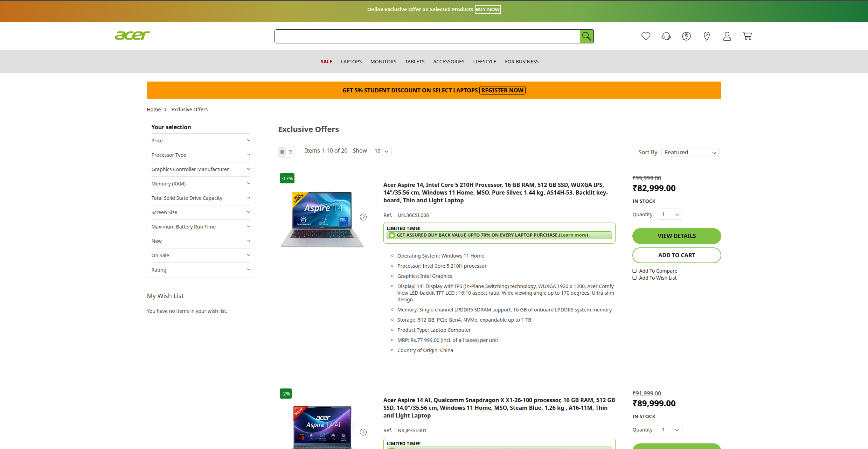The image size is (868, 449).
Task: Expand the Screen Size filter
Action: click(201, 212)
